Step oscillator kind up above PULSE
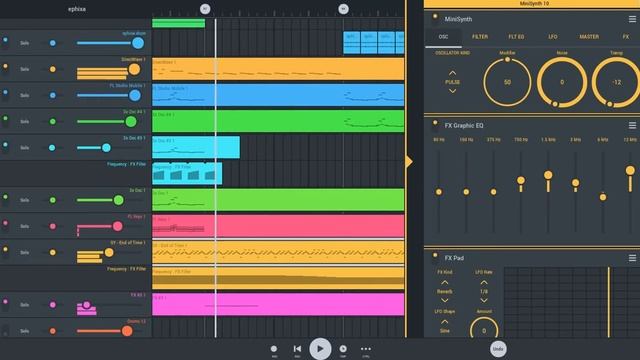Viewport: 640px width, 360px height. tap(452, 73)
